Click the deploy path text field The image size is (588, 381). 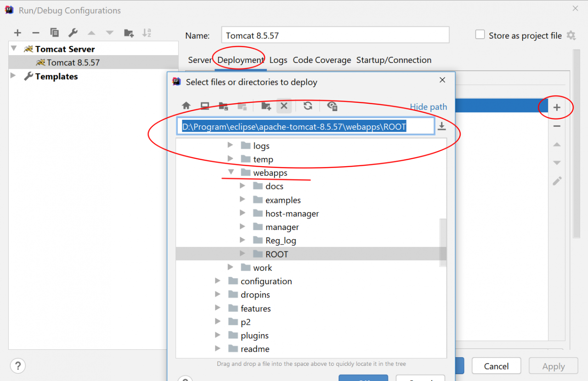(x=306, y=126)
